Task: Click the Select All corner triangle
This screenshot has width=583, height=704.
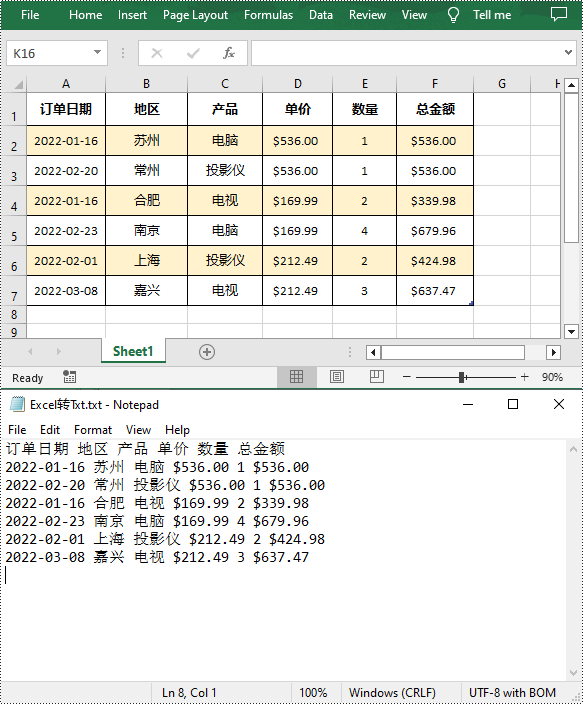Action: tap(18, 84)
